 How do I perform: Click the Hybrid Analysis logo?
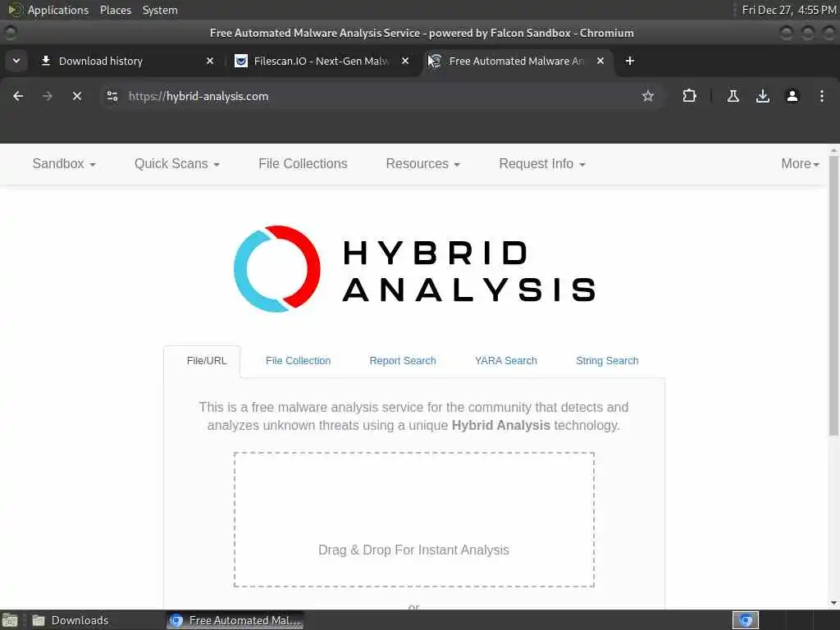[414, 269]
